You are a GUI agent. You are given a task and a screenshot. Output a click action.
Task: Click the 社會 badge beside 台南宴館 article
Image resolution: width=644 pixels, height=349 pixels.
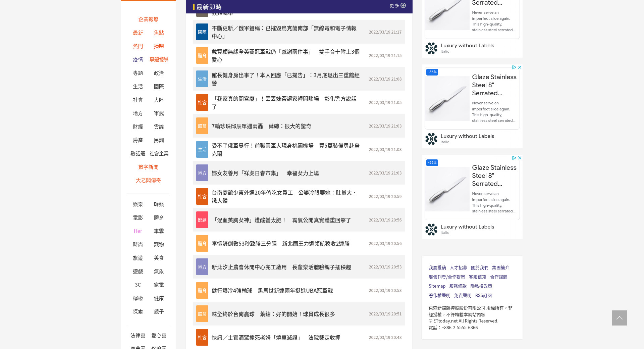pyautogui.click(x=202, y=197)
